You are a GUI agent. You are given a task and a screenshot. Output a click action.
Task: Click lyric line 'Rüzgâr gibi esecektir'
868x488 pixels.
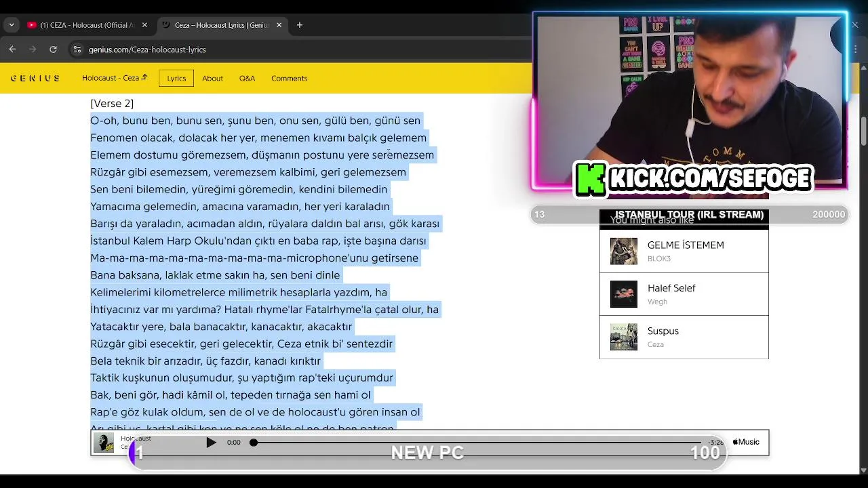coord(242,344)
